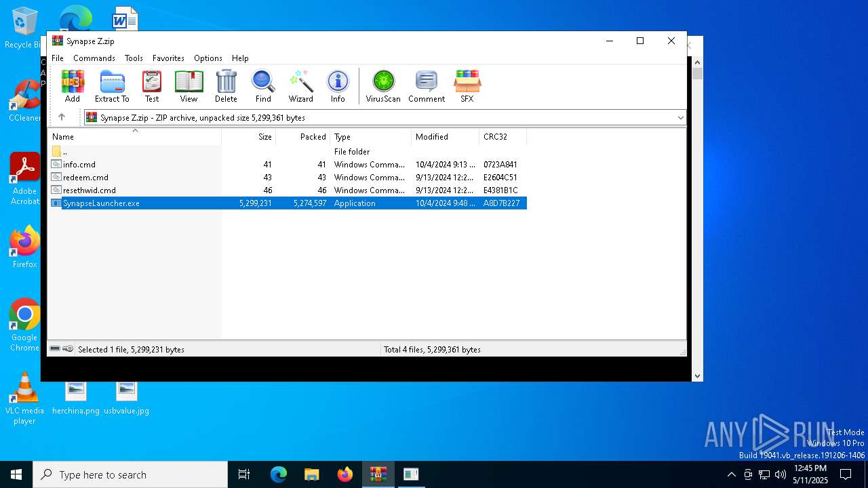Image resolution: width=868 pixels, height=488 pixels.
Task: Sort by CRC32 column header
Action: [x=503, y=136]
